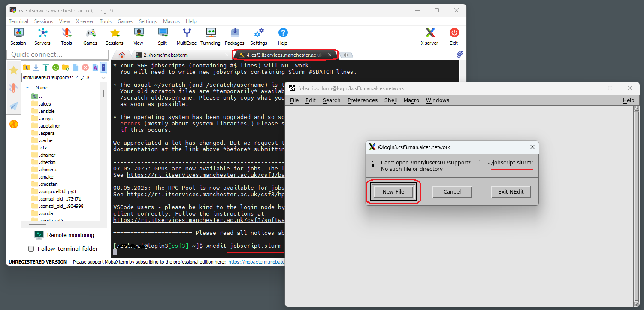Open NEdit Shell menu
Viewport: 644px width, 310px height.
pyautogui.click(x=390, y=100)
